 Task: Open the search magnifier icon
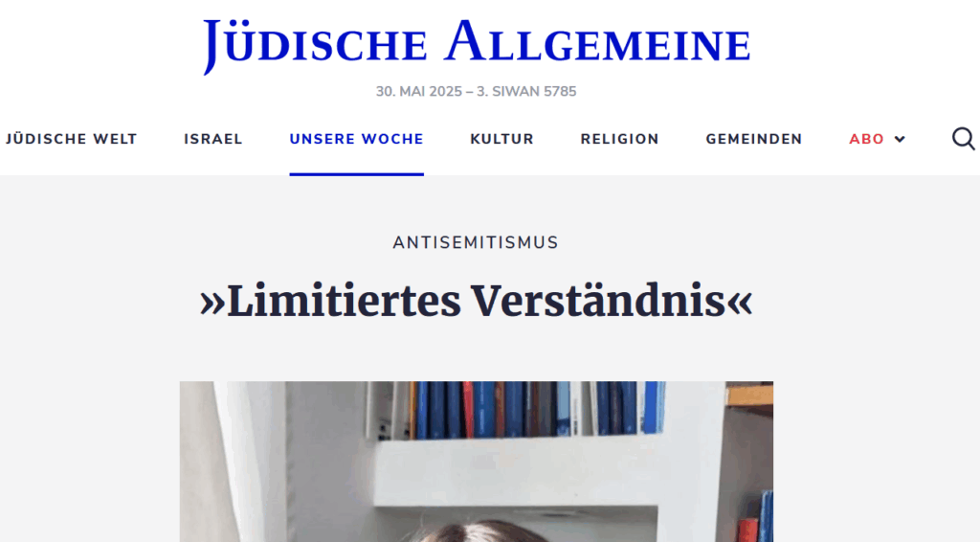(963, 139)
